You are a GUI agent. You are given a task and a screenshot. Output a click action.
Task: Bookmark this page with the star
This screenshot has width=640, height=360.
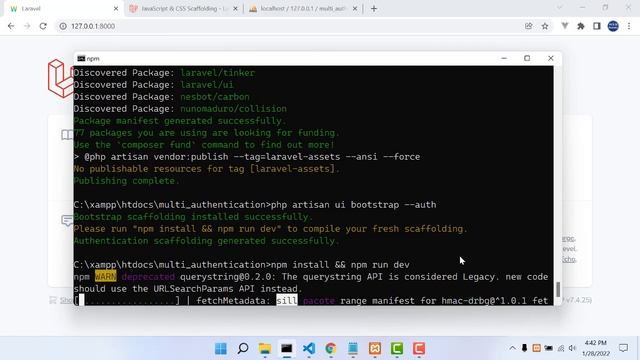pos(545,26)
